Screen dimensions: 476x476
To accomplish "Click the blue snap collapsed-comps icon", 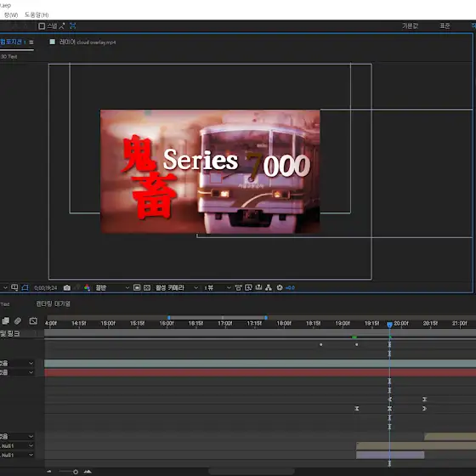I will (x=72, y=26).
